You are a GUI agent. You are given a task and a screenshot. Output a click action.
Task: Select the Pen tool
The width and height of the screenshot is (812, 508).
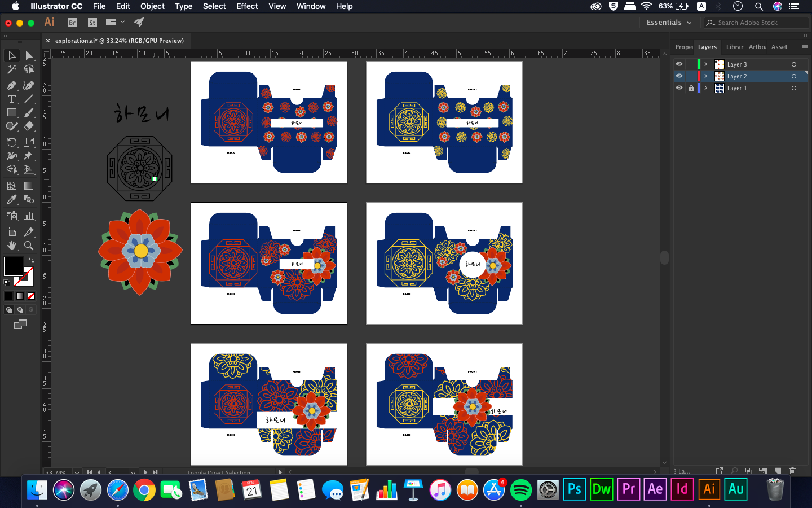11,85
